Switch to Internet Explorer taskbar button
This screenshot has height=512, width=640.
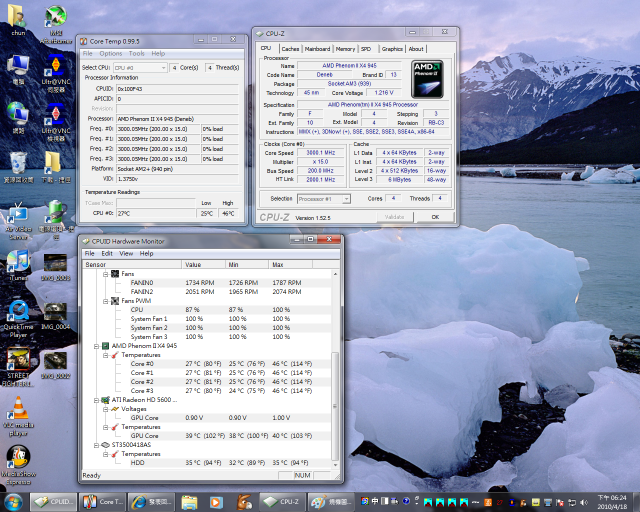pyautogui.click(x=151, y=502)
